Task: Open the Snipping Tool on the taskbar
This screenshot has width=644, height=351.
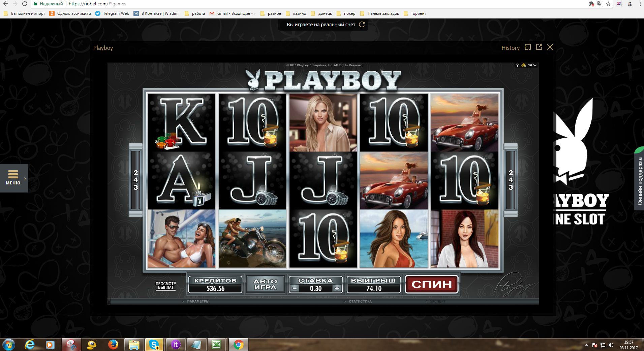Action: point(71,345)
